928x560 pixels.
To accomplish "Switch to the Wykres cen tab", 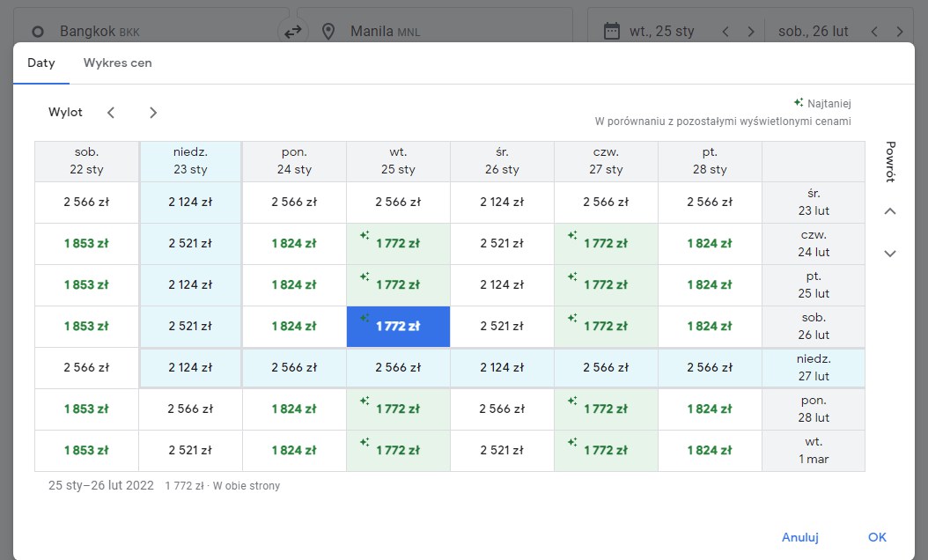I will point(117,63).
